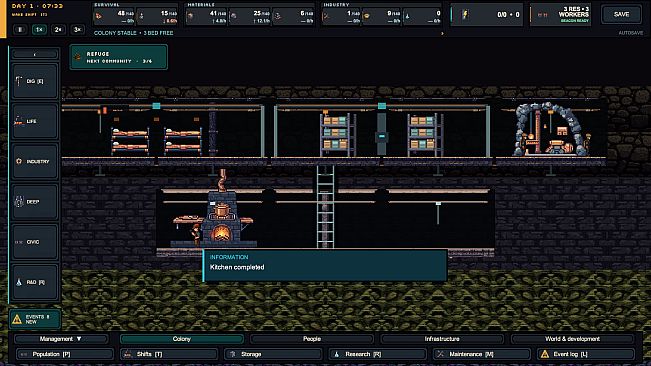Open the Dig [E] tool
Image resolution: width=651 pixels, height=366 pixels.
coord(35,81)
